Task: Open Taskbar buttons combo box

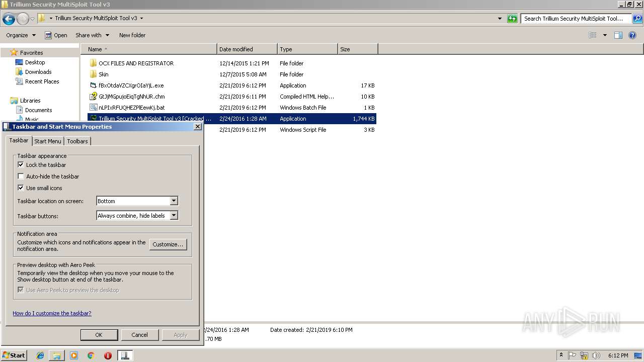Action: click(x=137, y=216)
